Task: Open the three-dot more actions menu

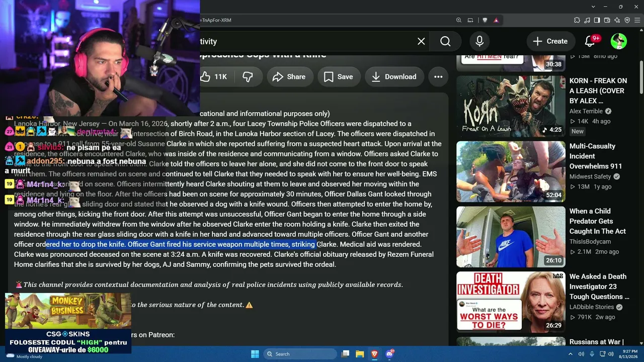Action: 438,77
